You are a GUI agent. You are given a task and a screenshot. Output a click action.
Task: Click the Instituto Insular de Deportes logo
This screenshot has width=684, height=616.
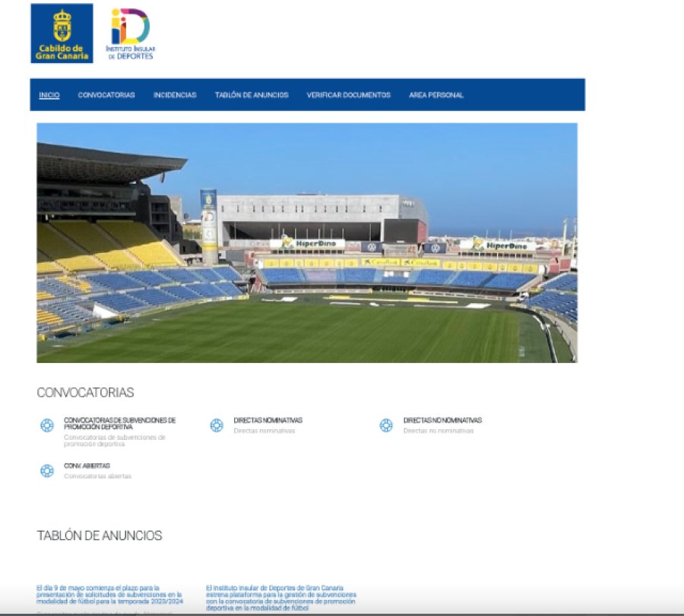point(130,34)
